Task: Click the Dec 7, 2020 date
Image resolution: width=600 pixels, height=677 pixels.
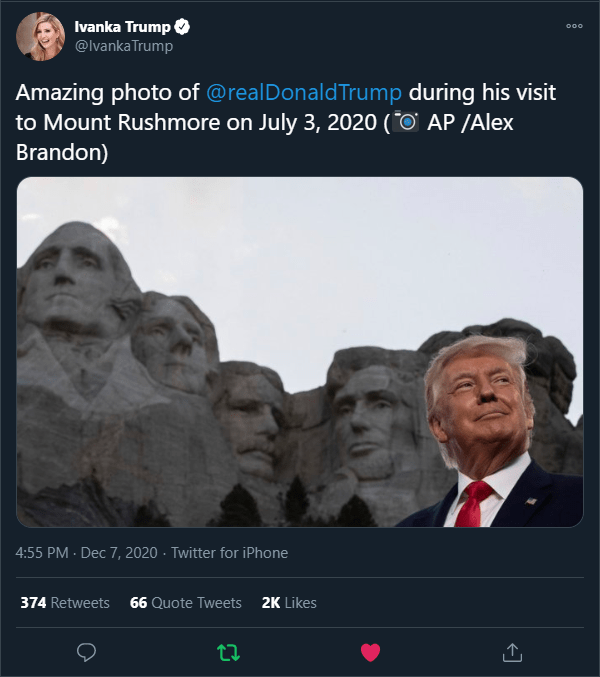Action: tap(119, 553)
